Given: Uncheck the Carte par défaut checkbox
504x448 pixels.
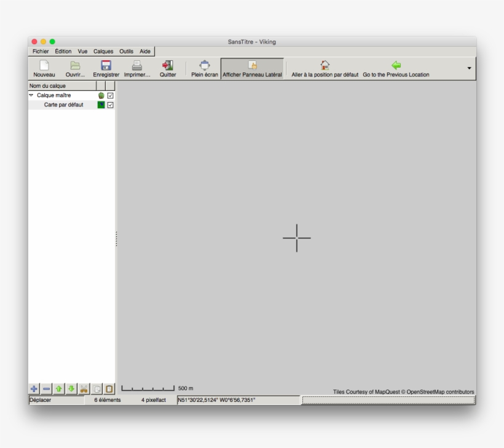Looking at the screenshot, I should (111, 105).
